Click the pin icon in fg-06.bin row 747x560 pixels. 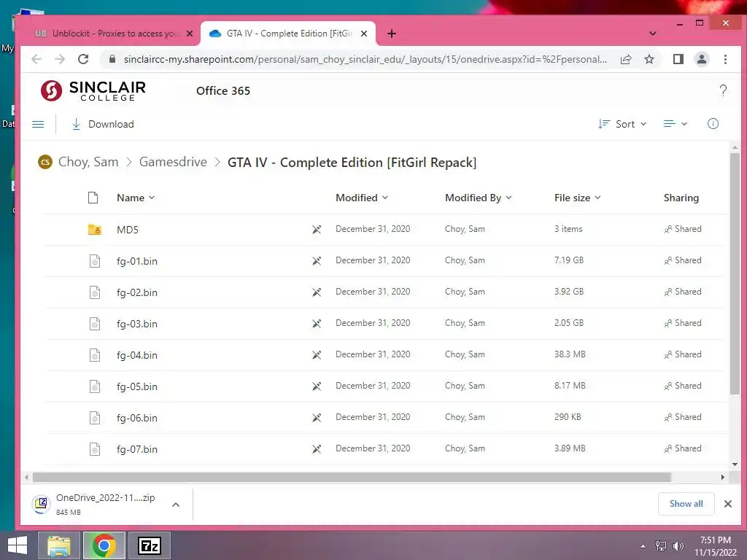click(x=317, y=418)
